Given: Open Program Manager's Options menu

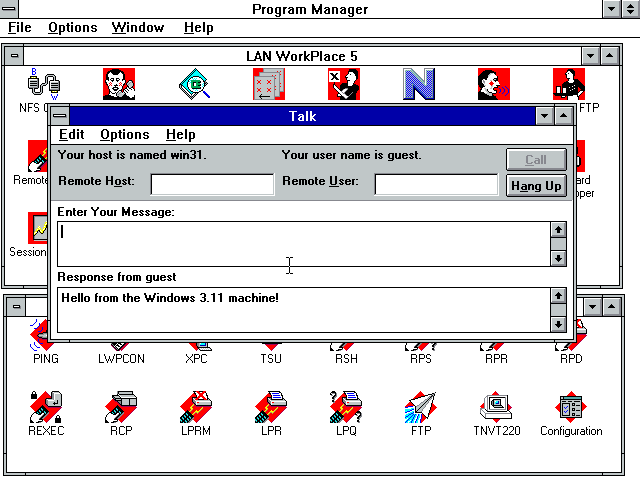Looking at the screenshot, I should pyautogui.click(x=73, y=27).
